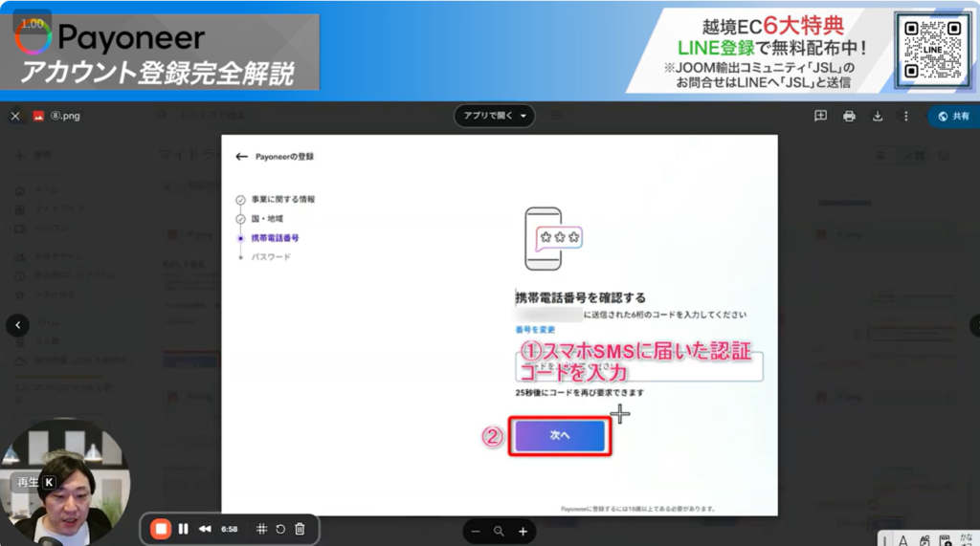Restart the recording with circular arrow icon
Screen dimensions: 980x546
tap(279, 529)
